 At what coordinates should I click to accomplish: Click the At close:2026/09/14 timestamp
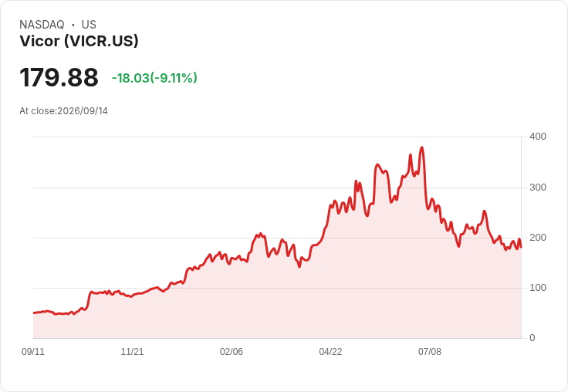pos(64,111)
